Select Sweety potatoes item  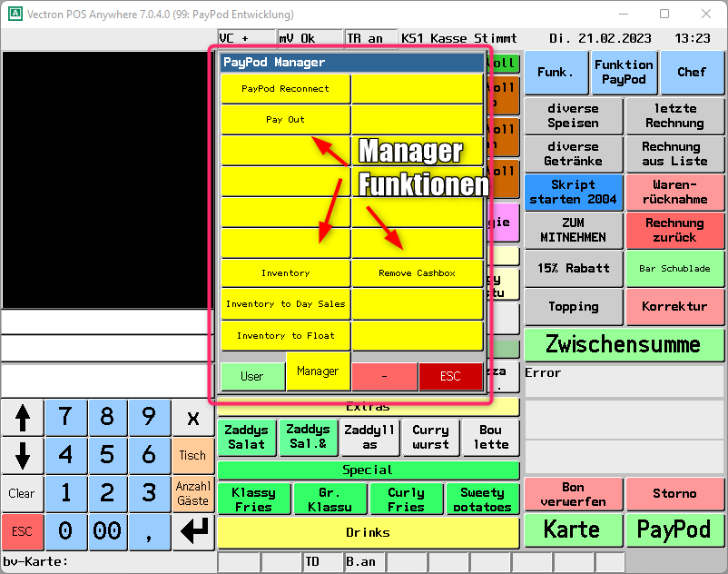482,500
